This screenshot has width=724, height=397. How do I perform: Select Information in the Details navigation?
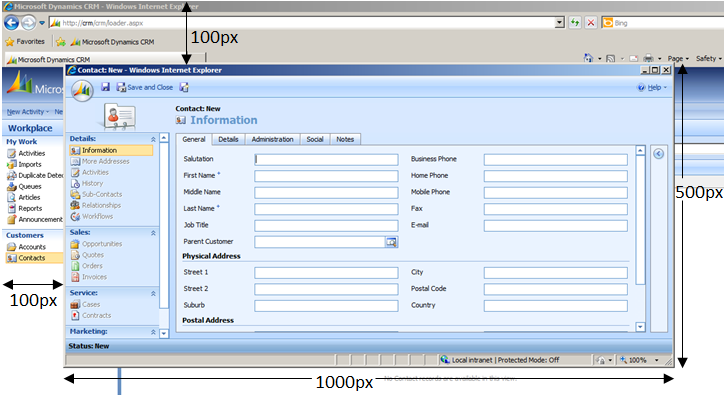(x=111, y=150)
